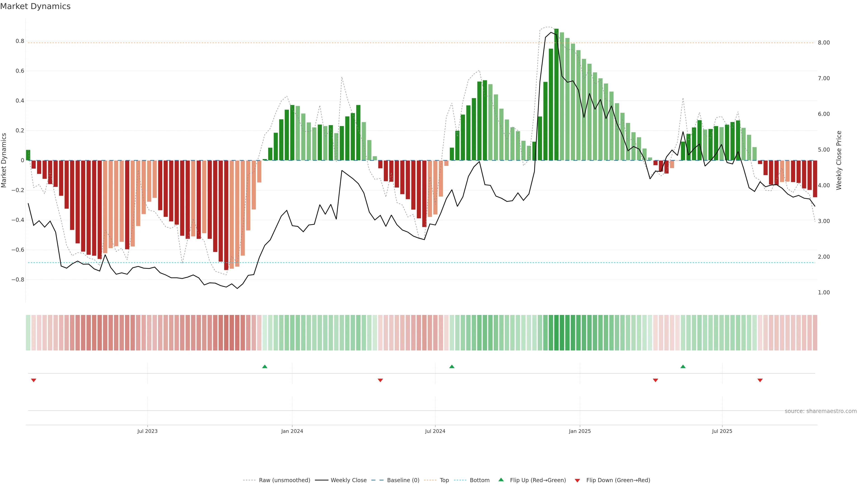Click the red Flip Down triangle legend icon
This screenshot has height=488, width=868.
[577, 480]
